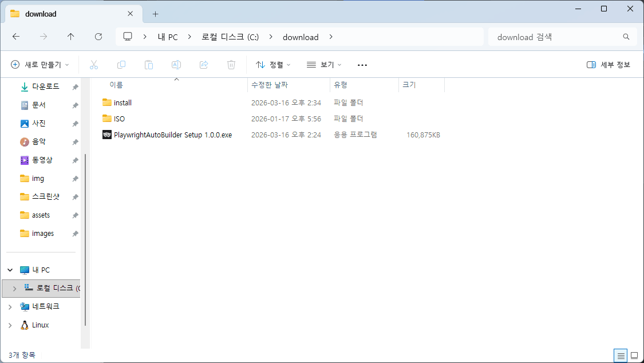Click the Paste icon in the toolbar
Viewport: 644px width, 363px height.
coord(148,64)
